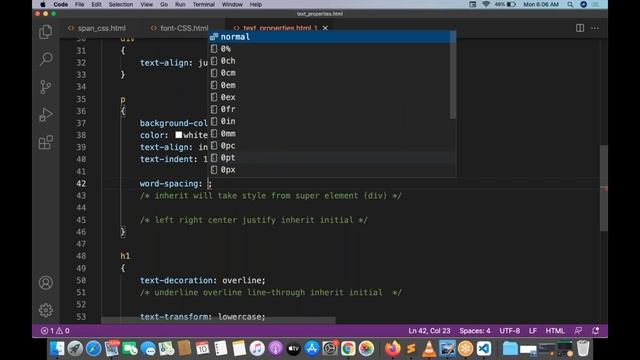Open Sublime Text from the Dock
Viewport: 640px width, 360px height.
pyautogui.click(x=411, y=349)
